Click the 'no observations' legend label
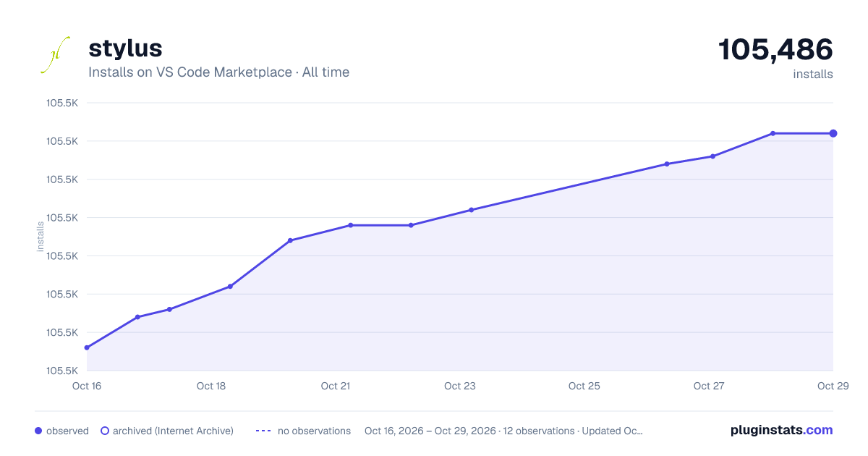 click(x=314, y=431)
